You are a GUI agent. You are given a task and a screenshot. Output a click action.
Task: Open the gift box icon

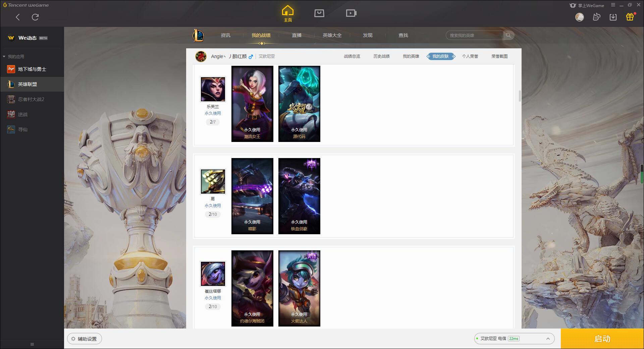coord(630,17)
